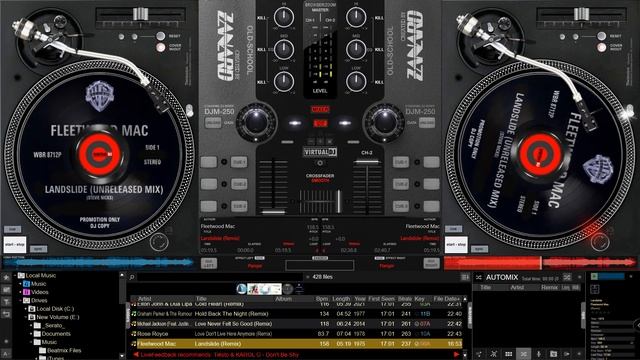Click the right DJM-250 gain knob
The width and height of the screenshot is (640, 360).
pyautogui.click(x=384, y=122)
